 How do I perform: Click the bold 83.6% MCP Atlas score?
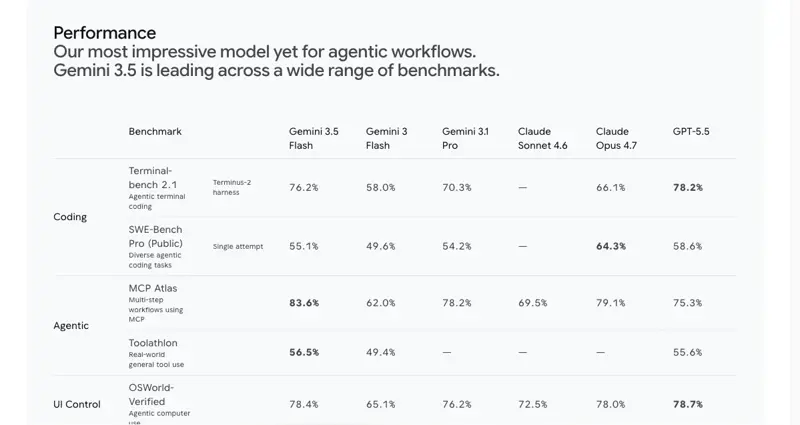[304, 303]
